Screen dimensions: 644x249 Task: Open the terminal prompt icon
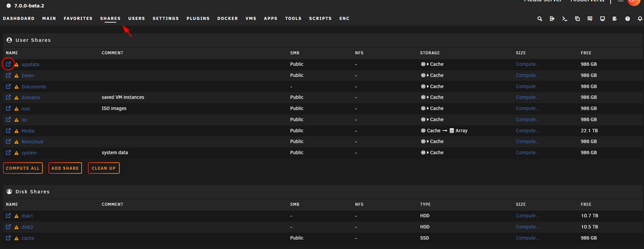pos(565,19)
